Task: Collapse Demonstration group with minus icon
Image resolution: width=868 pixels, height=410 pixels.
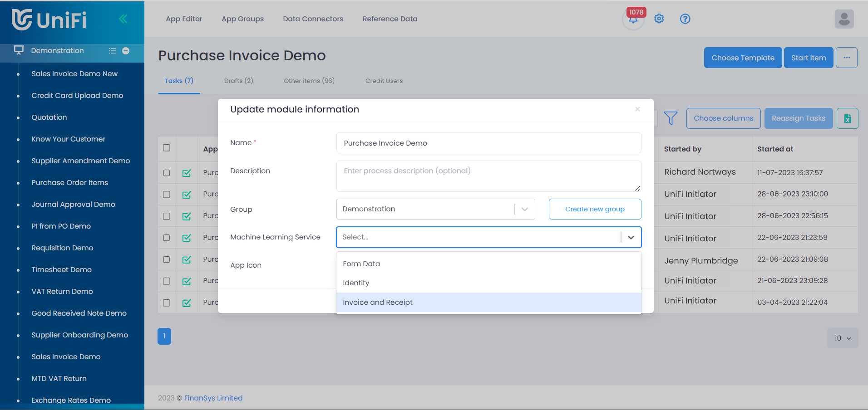Action: pyautogui.click(x=126, y=51)
